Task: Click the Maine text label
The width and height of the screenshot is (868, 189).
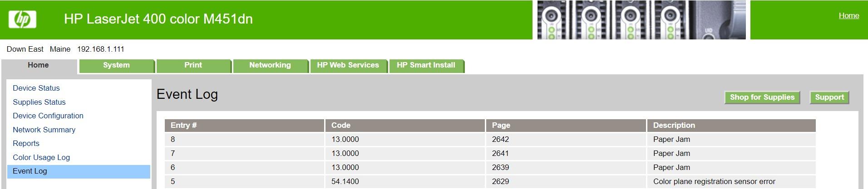Action: pyautogui.click(x=60, y=49)
